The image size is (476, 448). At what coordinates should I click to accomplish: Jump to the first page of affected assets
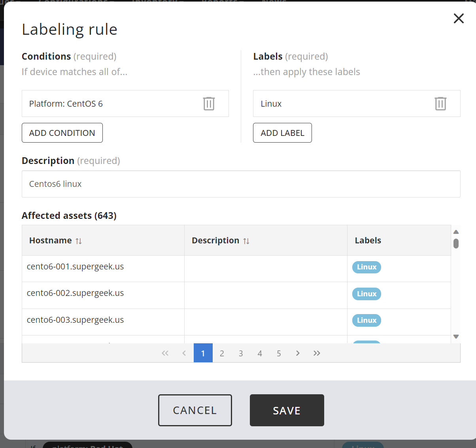click(165, 353)
